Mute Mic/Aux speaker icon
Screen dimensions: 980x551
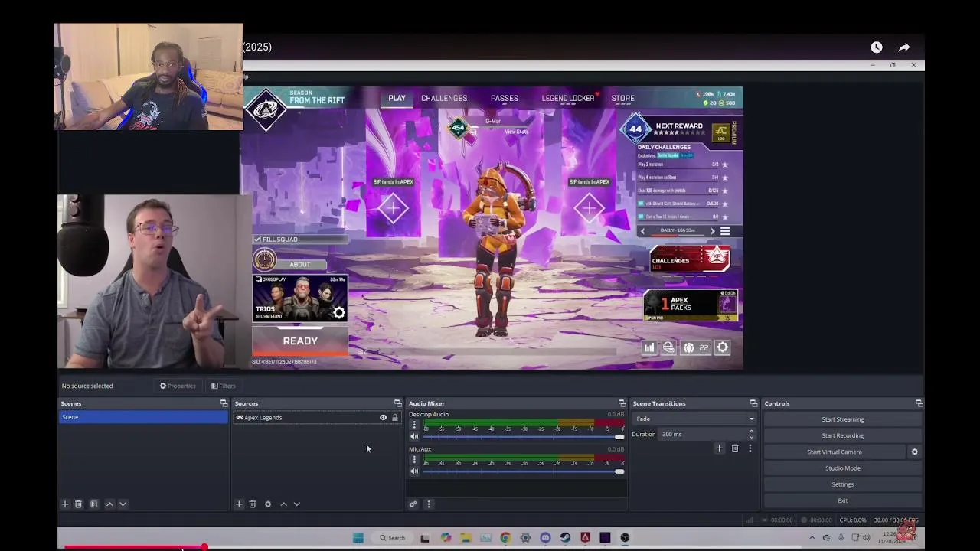coord(414,471)
